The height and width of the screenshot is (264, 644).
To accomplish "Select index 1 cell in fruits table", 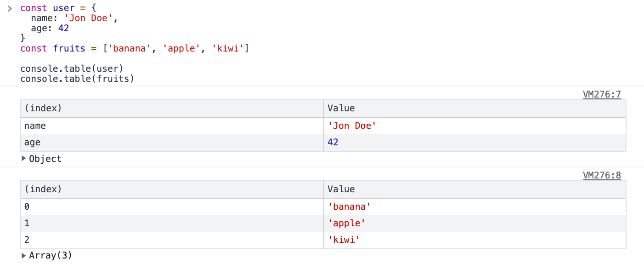I will click(172, 224).
